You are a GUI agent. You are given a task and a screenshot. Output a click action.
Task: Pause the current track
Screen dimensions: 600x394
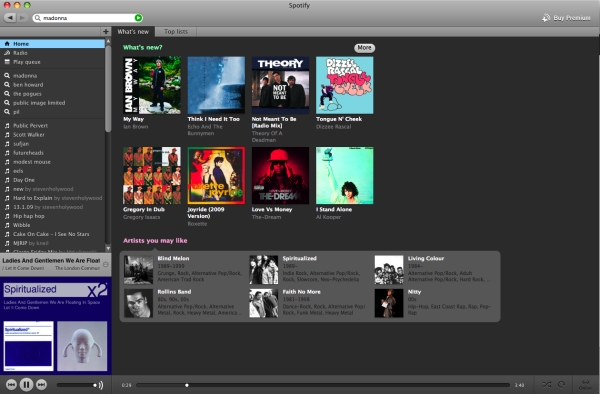tap(26, 384)
